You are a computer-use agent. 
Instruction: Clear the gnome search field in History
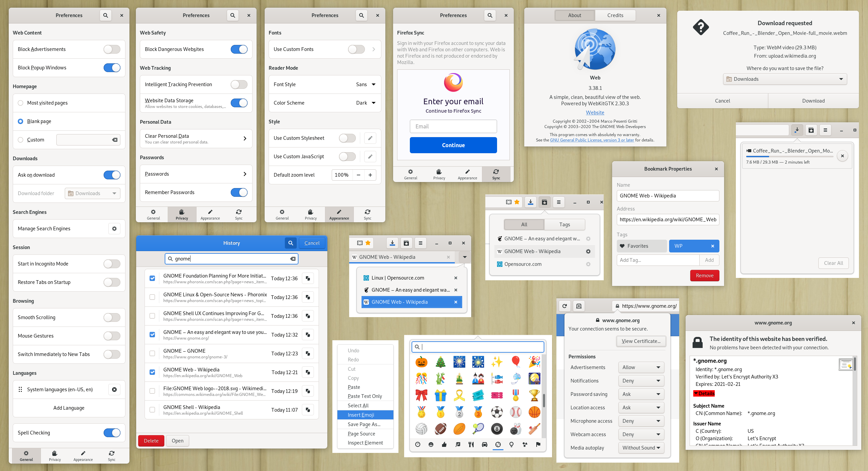[x=293, y=259]
